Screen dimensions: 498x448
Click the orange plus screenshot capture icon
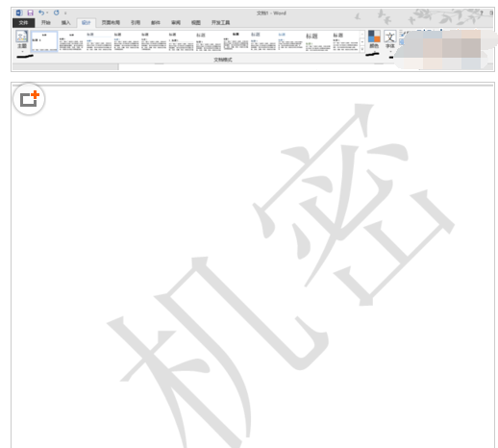click(29, 99)
